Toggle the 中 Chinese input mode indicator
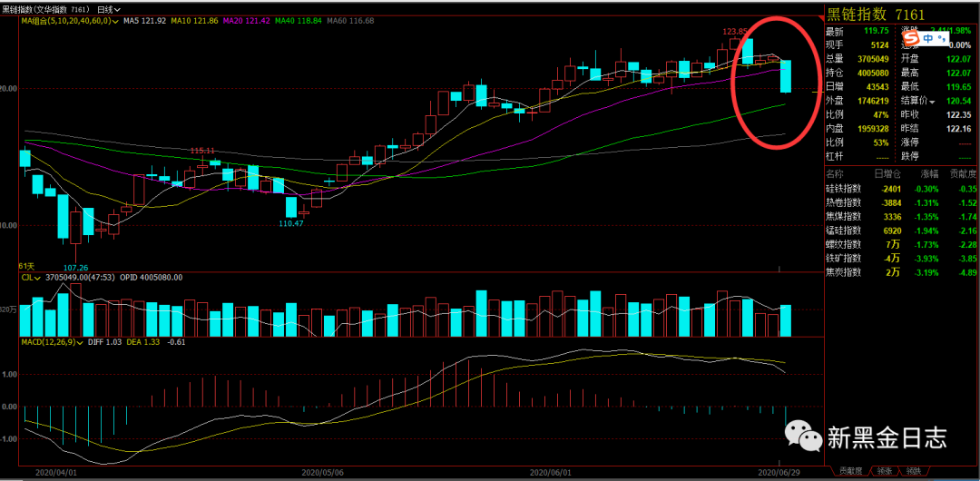Image resolution: width=980 pixels, height=481 pixels. pos(928,39)
